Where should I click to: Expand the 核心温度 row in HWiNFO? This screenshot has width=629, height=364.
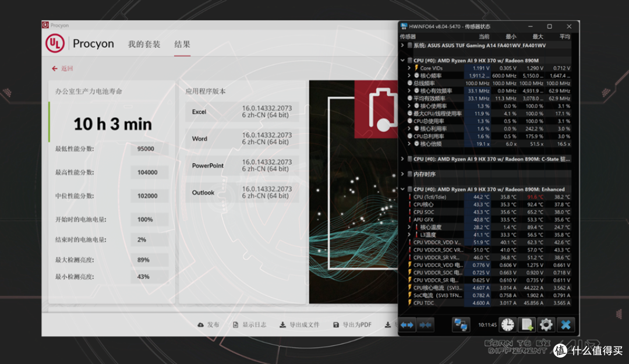point(409,227)
